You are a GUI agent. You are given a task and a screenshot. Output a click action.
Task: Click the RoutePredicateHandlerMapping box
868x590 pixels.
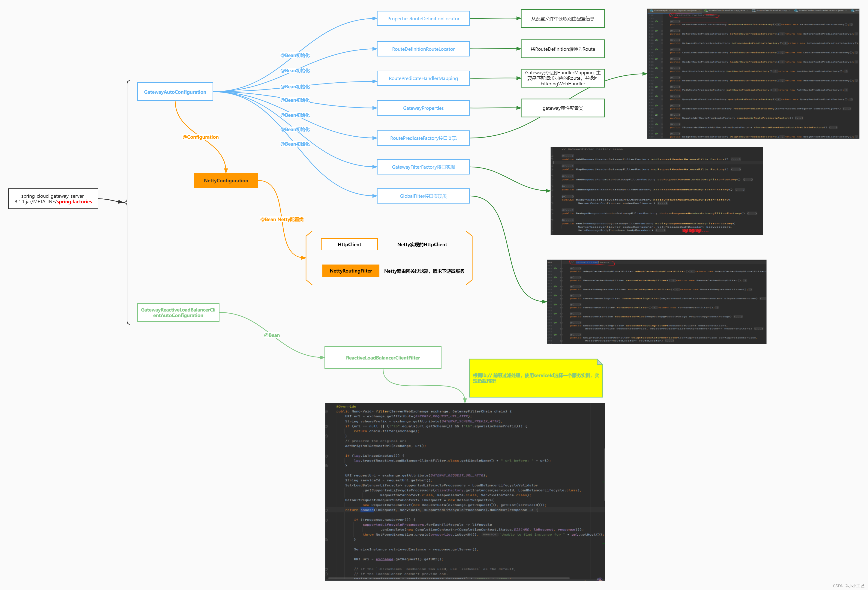(423, 78)
